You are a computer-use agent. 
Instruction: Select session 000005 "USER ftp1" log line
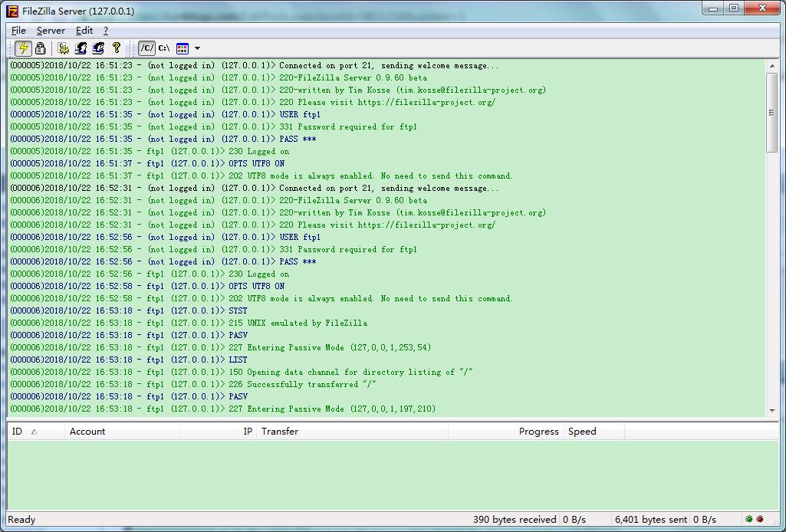(x=166, y=115)
